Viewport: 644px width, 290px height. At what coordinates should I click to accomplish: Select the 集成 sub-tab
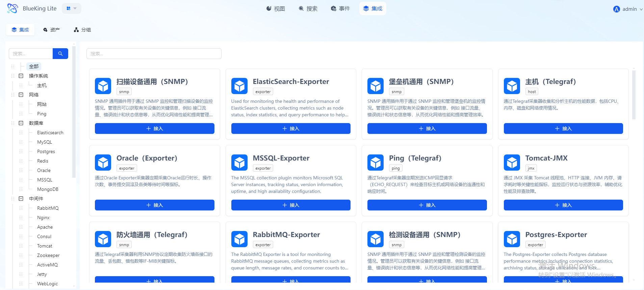click(20, 30)
